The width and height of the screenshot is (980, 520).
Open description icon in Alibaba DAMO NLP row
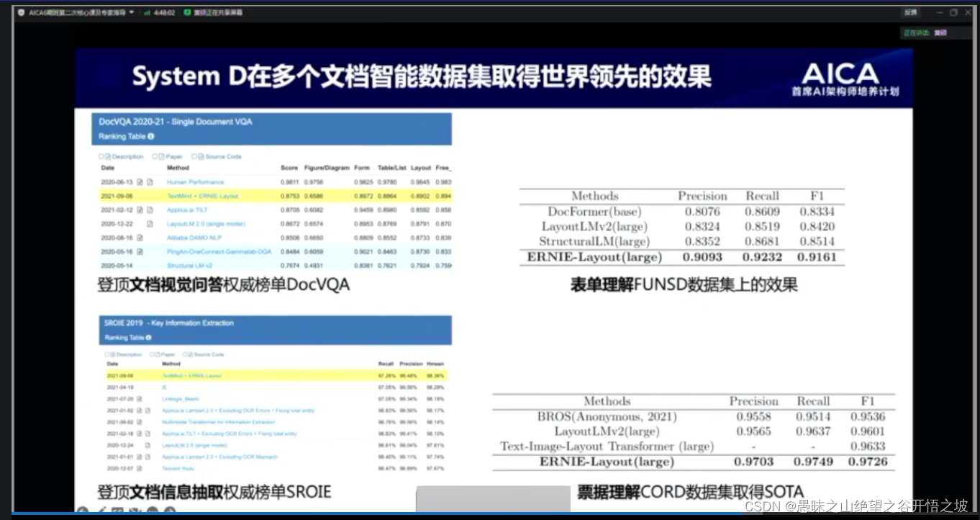(140, 238)
